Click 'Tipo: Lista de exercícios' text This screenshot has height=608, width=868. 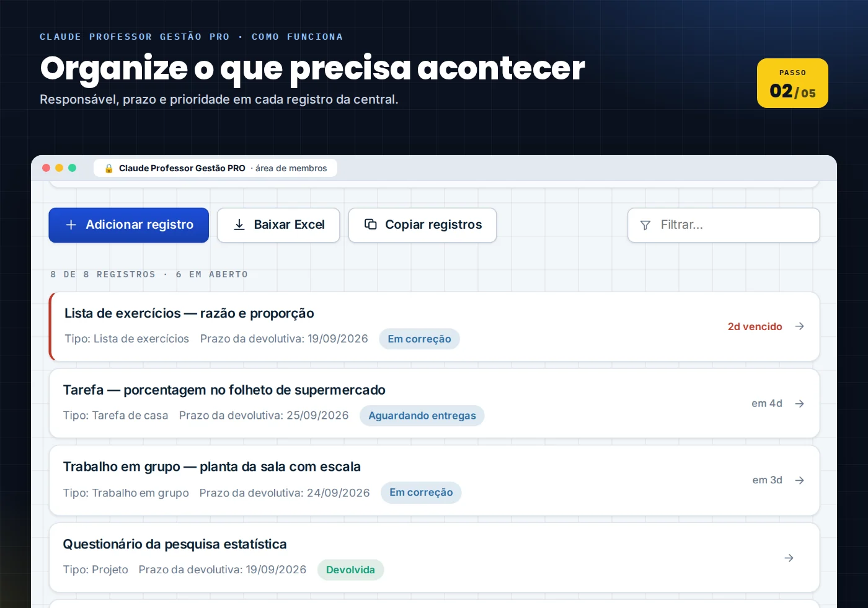point(126,339)
